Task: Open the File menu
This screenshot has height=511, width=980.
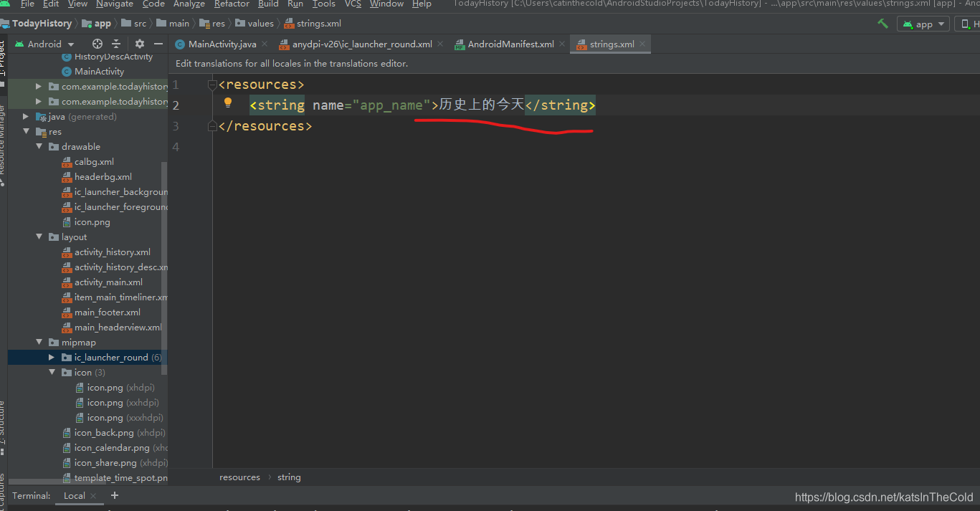Action: (27, 4)
